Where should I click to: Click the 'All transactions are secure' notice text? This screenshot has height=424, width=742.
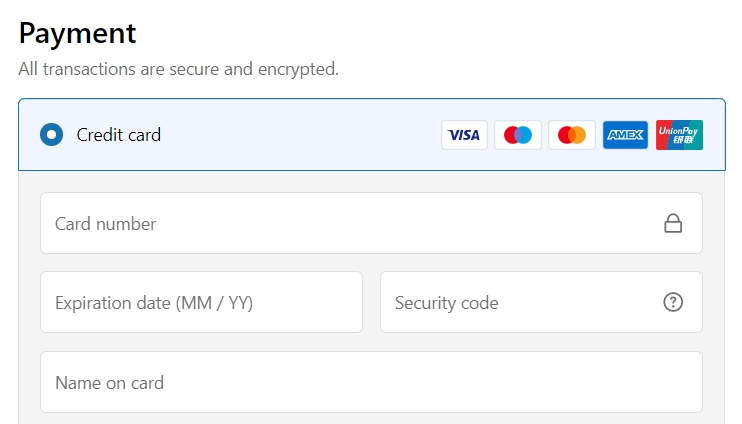point(178,69)
